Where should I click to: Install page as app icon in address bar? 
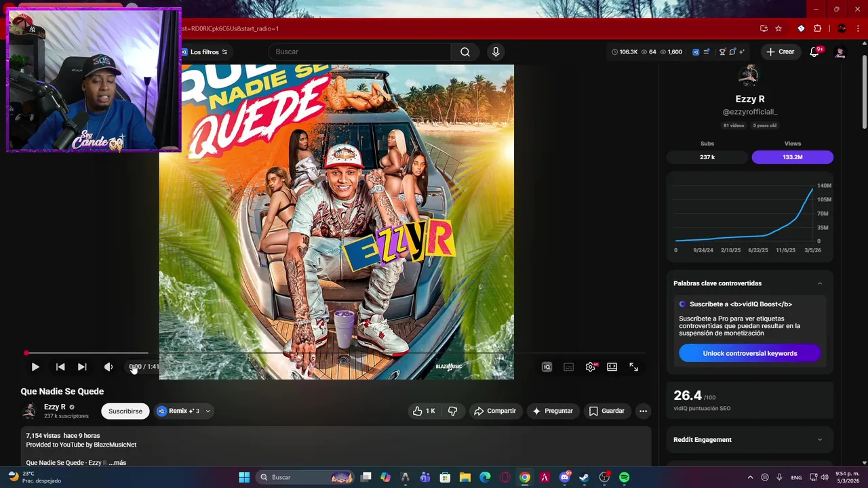764,28
